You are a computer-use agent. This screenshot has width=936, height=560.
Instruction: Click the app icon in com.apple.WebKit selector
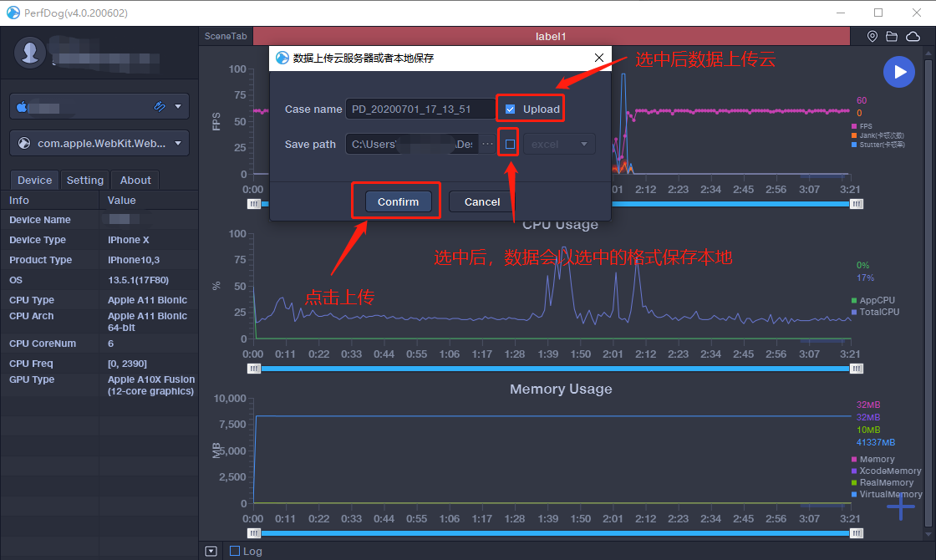pos(24,143)
